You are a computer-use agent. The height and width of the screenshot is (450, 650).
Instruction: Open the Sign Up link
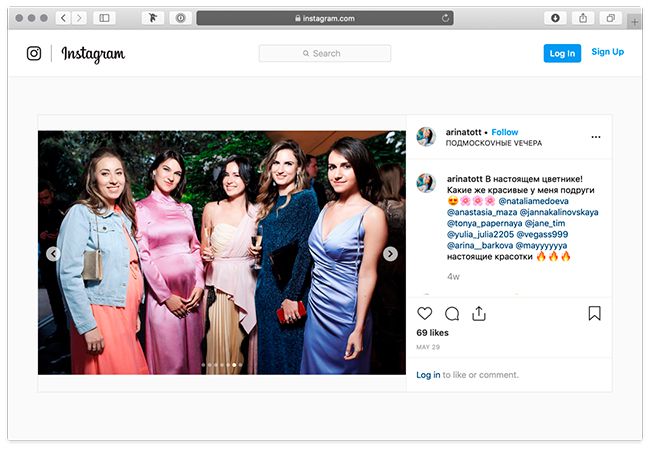(607, 52)
